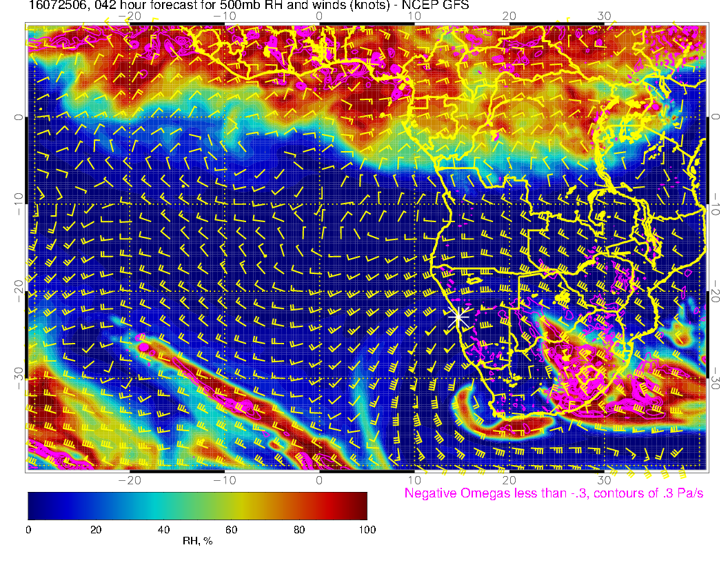The width and height of the screenshot is (728, 563).
Task: Click the right axis latitude label "-20"
Action: point(716,290)
